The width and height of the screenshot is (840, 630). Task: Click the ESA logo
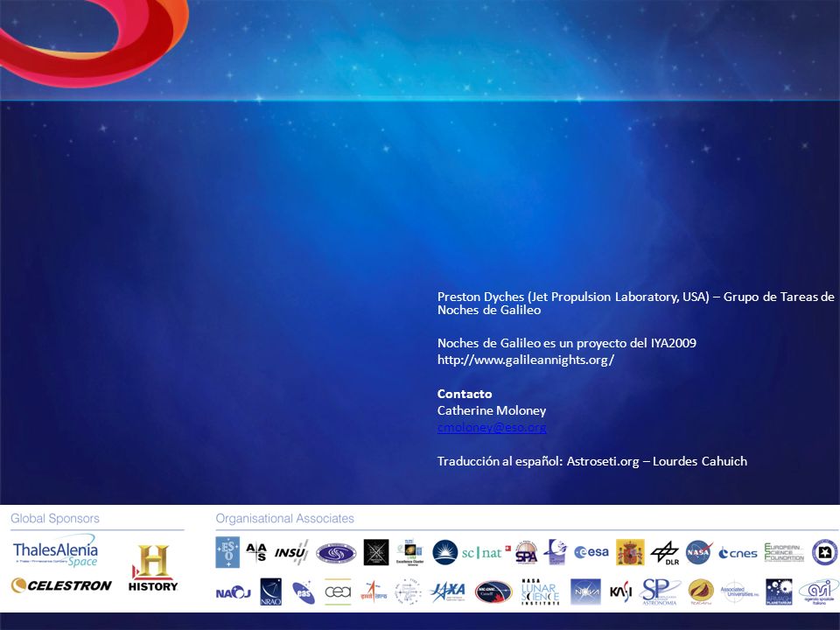591,552
